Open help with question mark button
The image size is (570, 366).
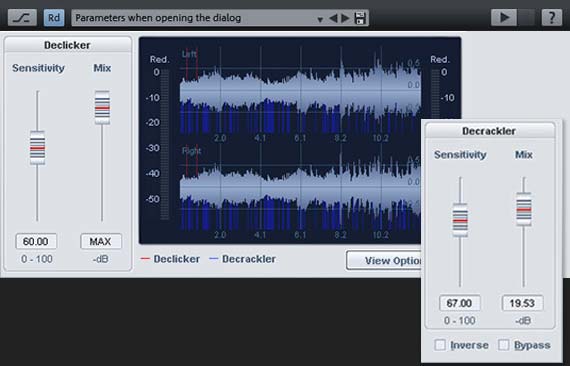[551, 17]
